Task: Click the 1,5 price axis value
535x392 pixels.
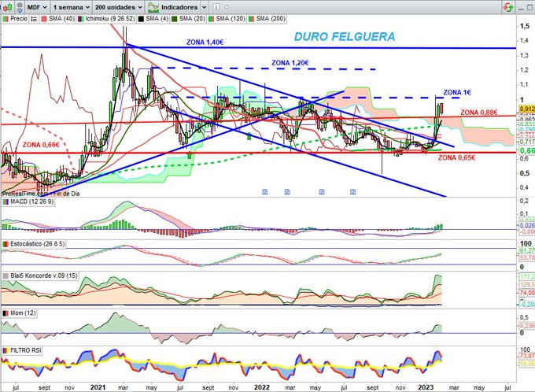Action: coord(525,26)
